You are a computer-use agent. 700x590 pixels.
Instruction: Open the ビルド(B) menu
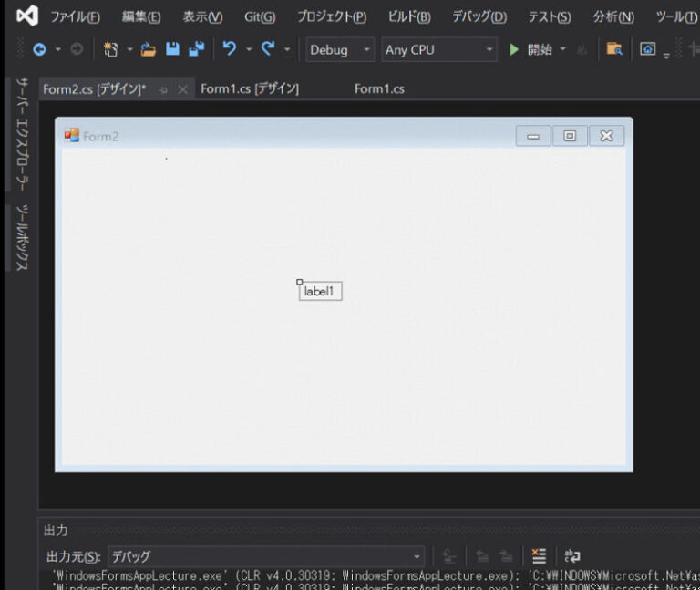[x=409, y=17]
